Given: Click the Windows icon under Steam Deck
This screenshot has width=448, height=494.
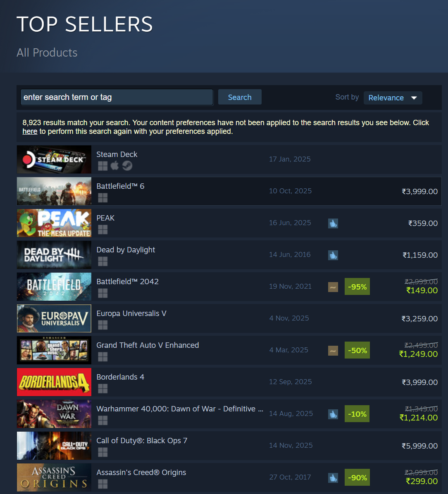Looking at the screenshot, I should pyautogui.click(x=102, y=166).
